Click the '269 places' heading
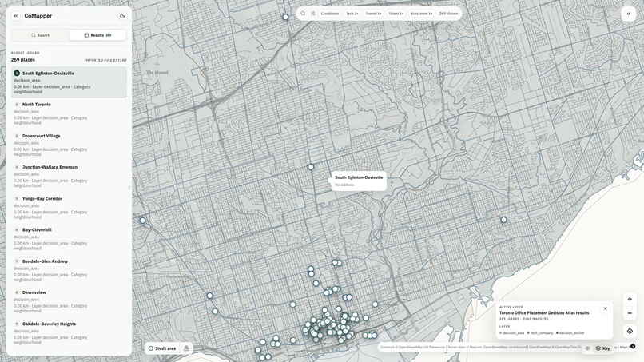 coord(23,60)
